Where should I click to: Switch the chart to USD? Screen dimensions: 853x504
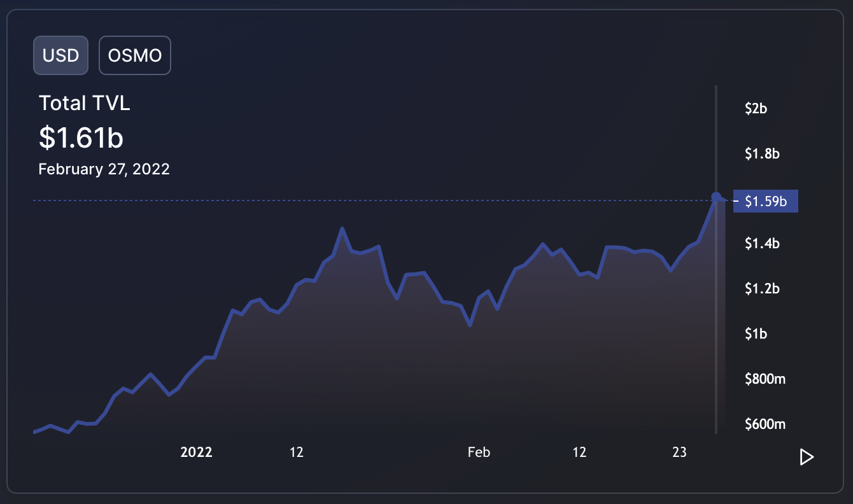pos(60,55)
